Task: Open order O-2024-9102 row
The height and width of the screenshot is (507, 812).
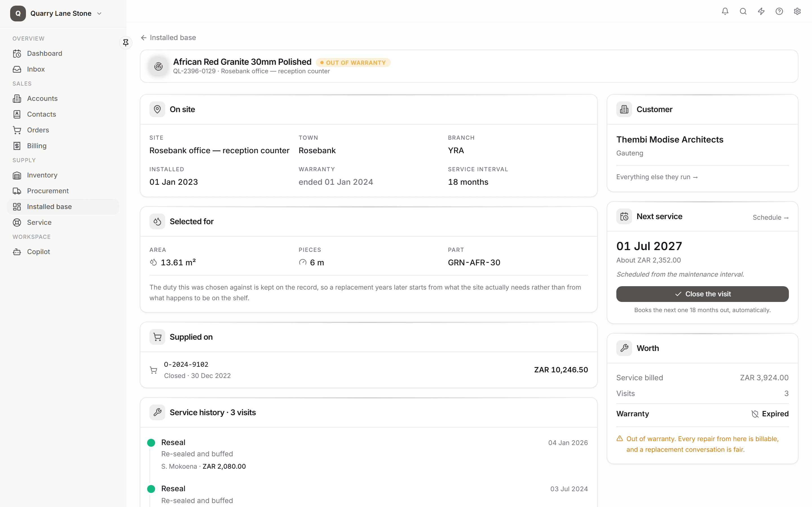Action: (x=369, y=370)
